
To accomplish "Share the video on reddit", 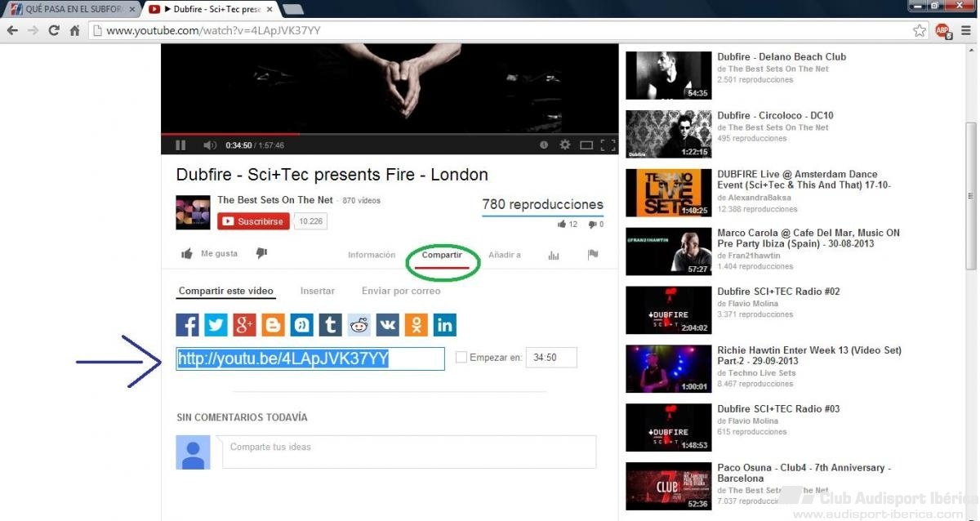I will tap(359, 325).
